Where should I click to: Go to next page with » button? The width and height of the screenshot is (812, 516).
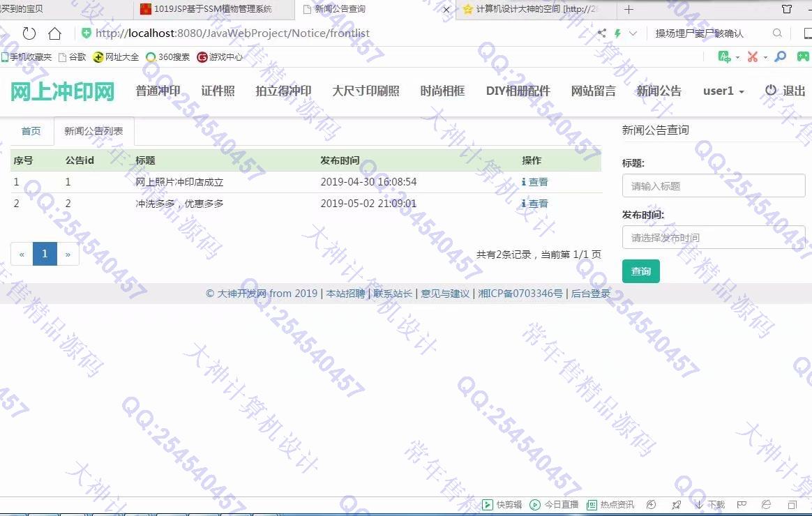pyautogui.click(x=68, y=254)
